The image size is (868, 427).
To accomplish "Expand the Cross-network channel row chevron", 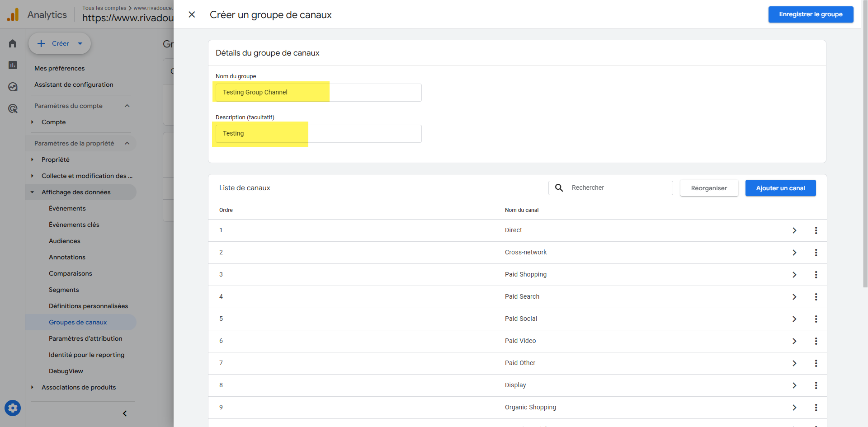I will 794,253.
